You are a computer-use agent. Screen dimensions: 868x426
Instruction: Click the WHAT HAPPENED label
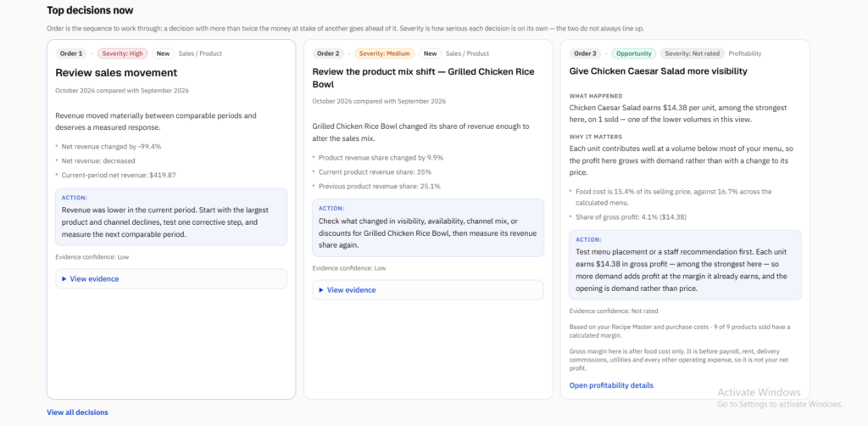pyautogui.click(x=596, y=96)
